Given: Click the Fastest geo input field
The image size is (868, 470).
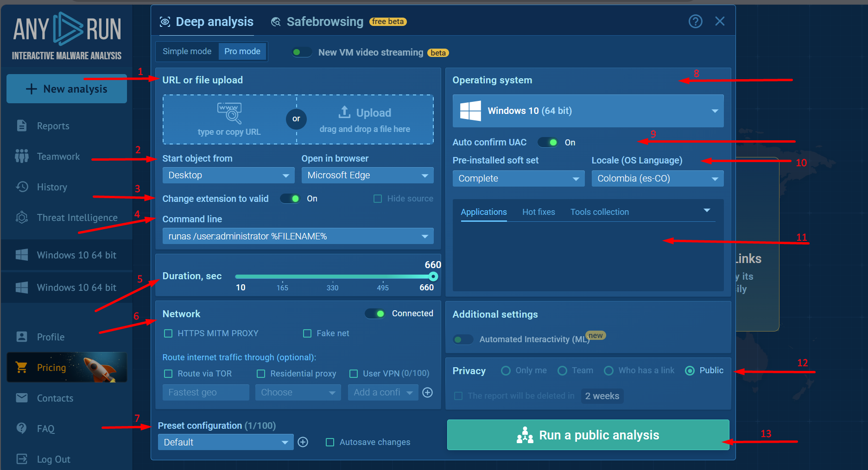Looking at the screenshot, I should point(206,393).
